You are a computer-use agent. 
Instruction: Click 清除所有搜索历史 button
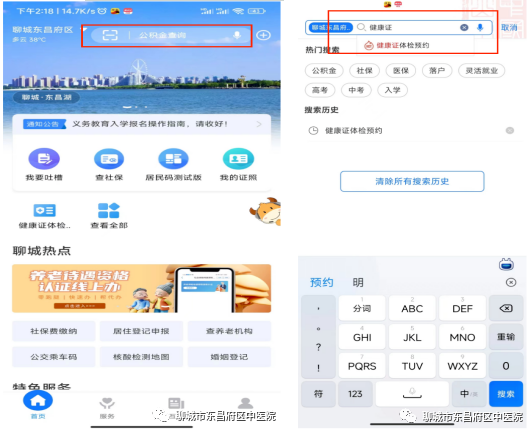click(x=412, y=182)
